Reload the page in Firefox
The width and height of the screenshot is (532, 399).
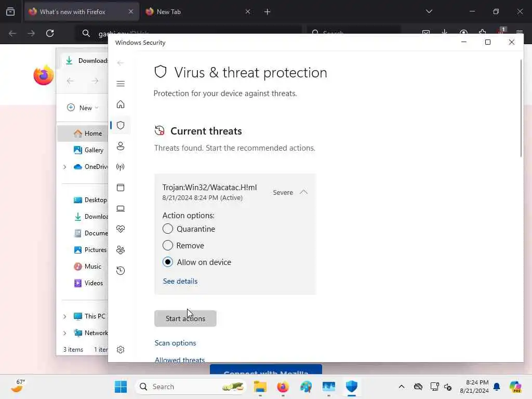pyautogui.click(x=50, y=33)
